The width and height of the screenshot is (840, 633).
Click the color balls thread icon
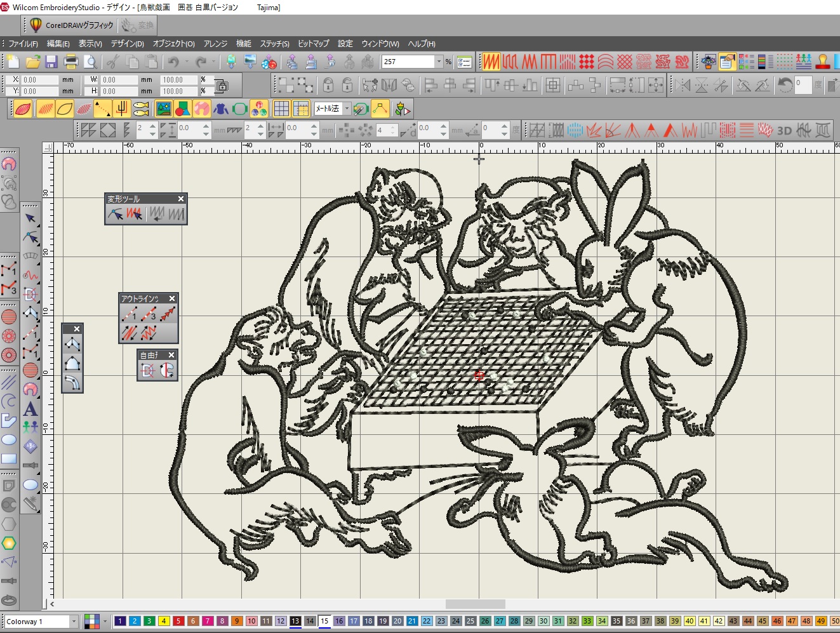pos(258,109)
